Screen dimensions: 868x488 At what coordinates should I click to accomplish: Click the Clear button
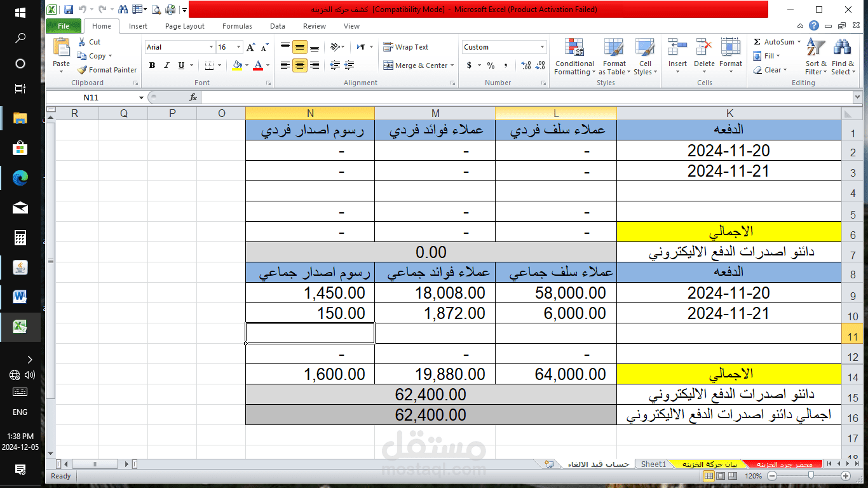click(770, 70)
